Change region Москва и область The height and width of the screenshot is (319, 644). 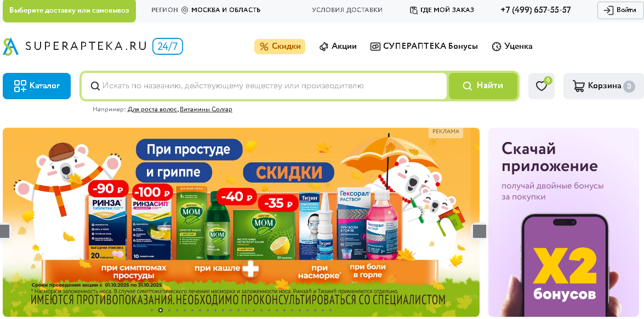206,10
